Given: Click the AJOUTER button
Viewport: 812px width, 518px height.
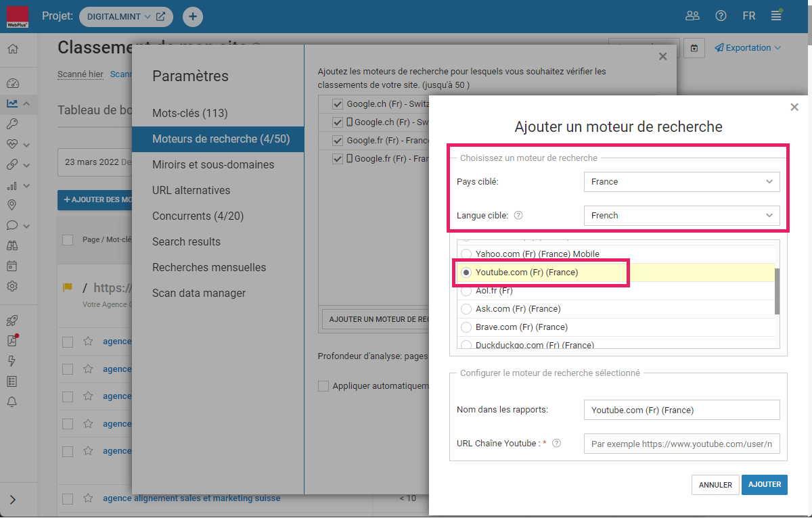Looking at the screenshot, I should [x=764, y=485].
